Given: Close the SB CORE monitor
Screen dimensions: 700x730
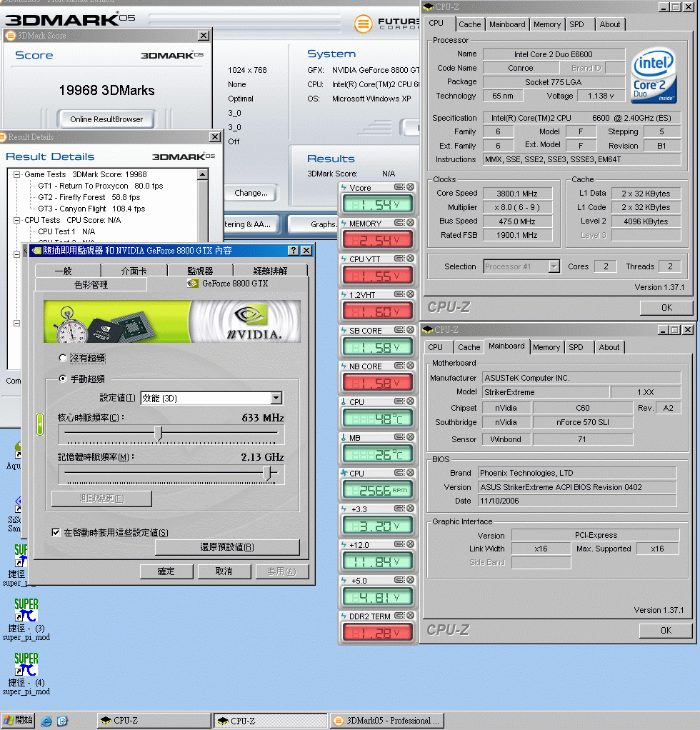Looking at the screenshot, I should (x=410, y=329).
